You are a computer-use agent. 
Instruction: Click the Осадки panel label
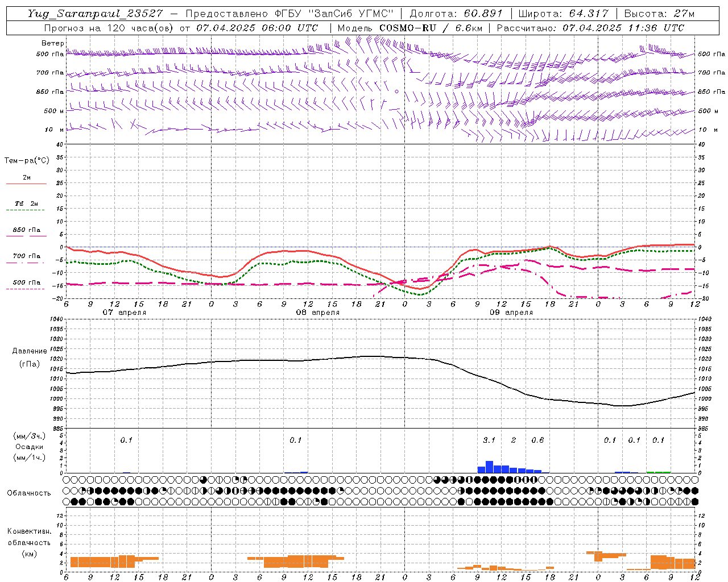point(30,447)
